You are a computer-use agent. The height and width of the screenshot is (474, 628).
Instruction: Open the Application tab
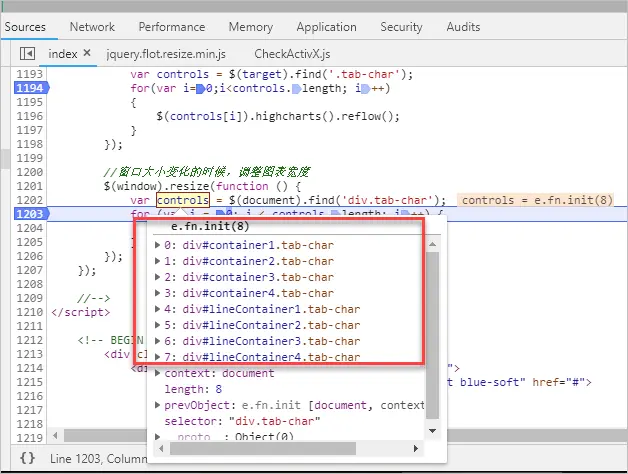point(326,27)
